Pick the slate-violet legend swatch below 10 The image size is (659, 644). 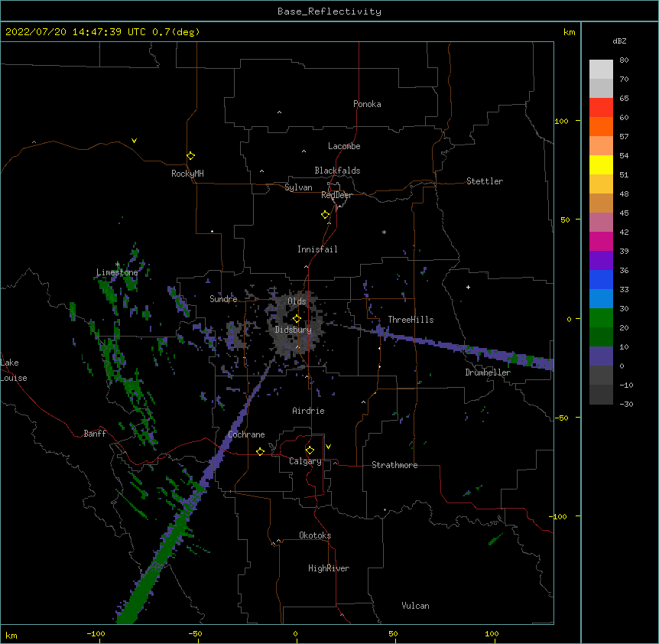(601, 356)
